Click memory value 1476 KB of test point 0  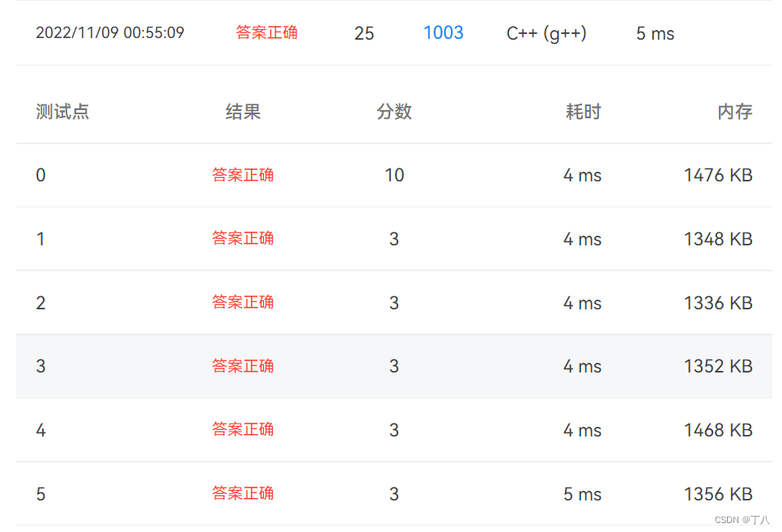(717, 175)
